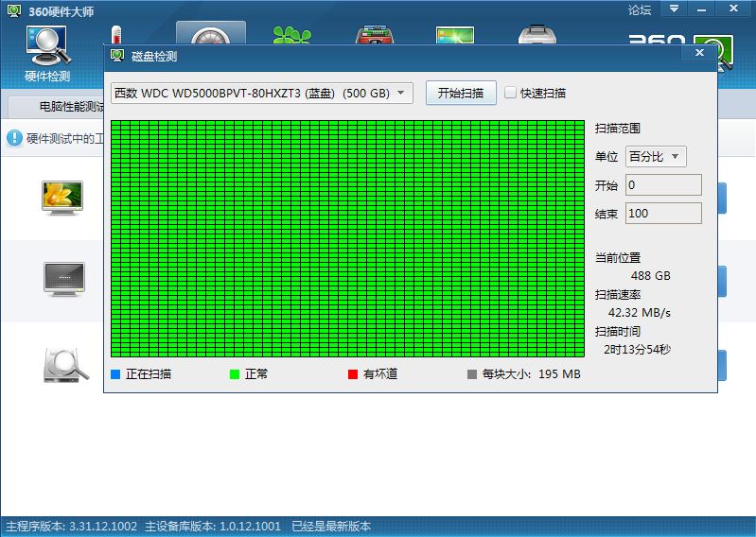Screen dimensions: 756x537
Task: Click the blue info icon beside 硬件测试
Action: (15, 138)
